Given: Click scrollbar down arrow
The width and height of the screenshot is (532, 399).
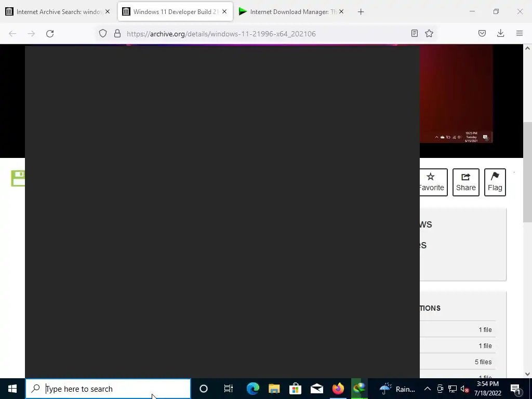Looking at the screenshot, I should [x=528, y=374].
